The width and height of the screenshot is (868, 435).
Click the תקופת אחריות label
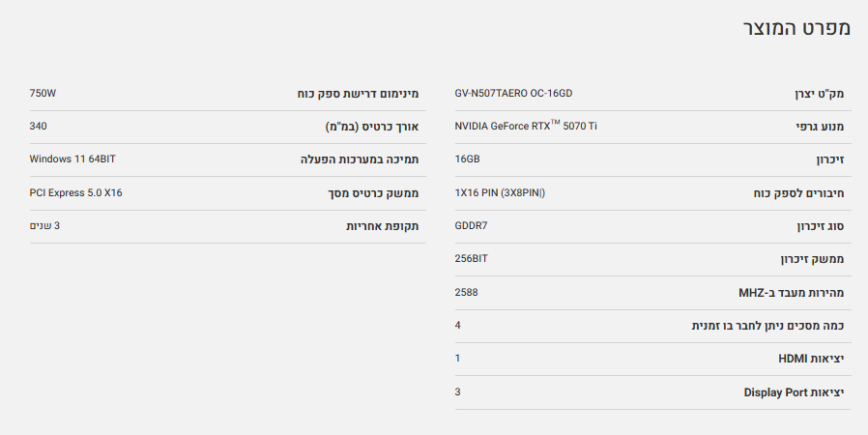tap(383, 226)
